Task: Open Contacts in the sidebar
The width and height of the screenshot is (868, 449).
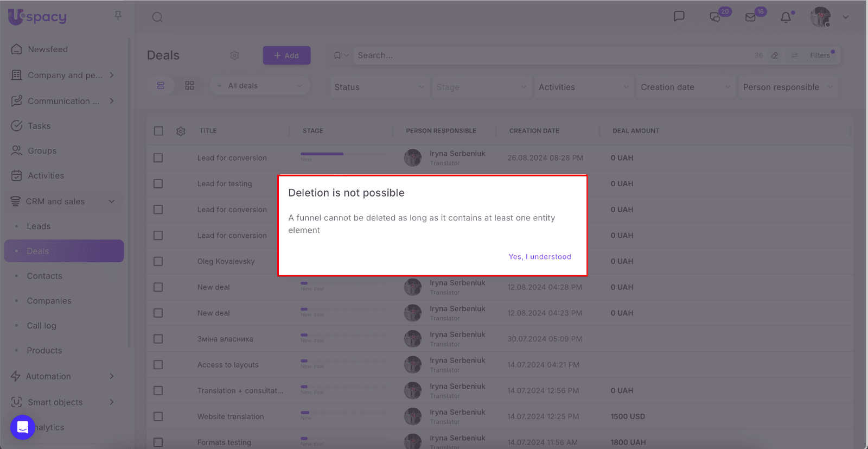Action: [44, 276]
